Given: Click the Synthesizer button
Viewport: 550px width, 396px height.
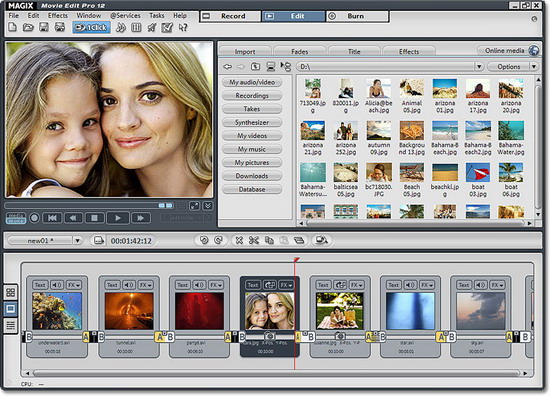Looking at the screenshot, I should (252, 122).
